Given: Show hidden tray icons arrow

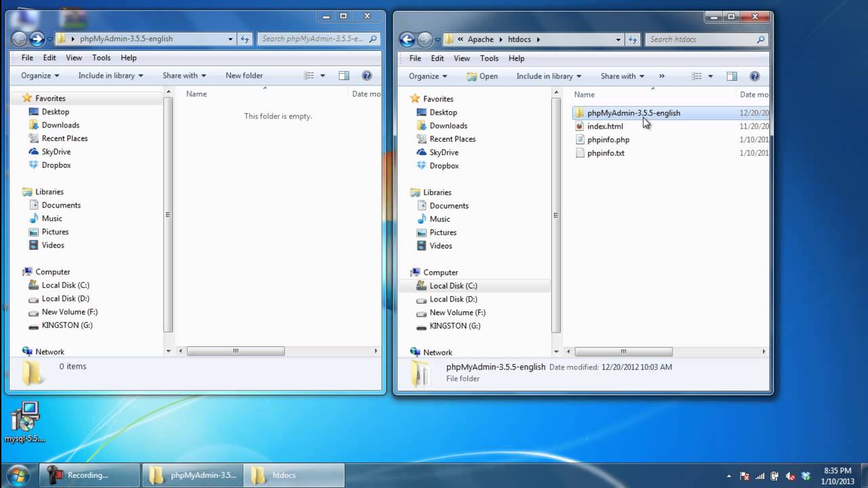Looking at the screenshot, I should [729, 476].
